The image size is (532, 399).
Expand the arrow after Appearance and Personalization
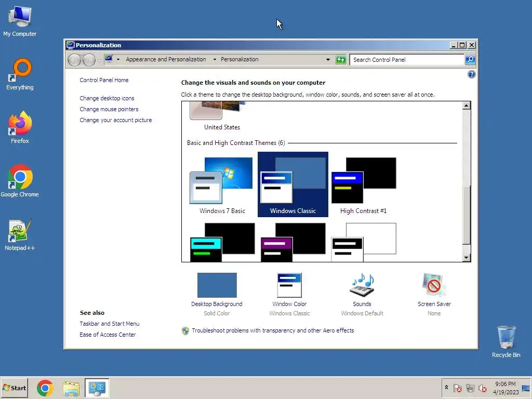point(215,59)
